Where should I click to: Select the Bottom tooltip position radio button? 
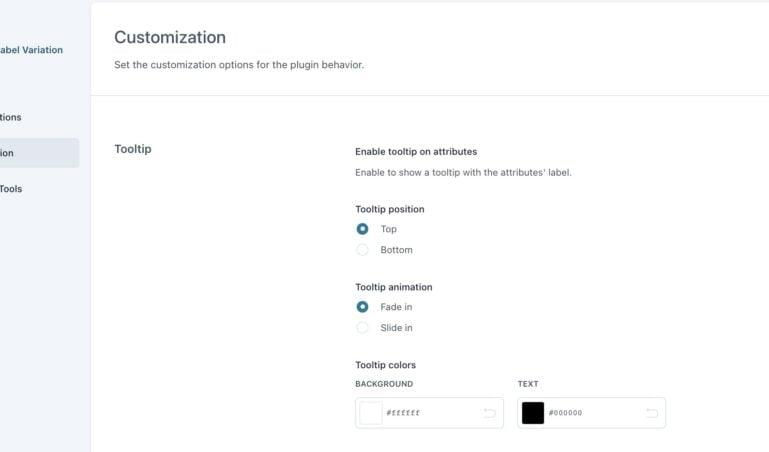[x=362, y=250]
